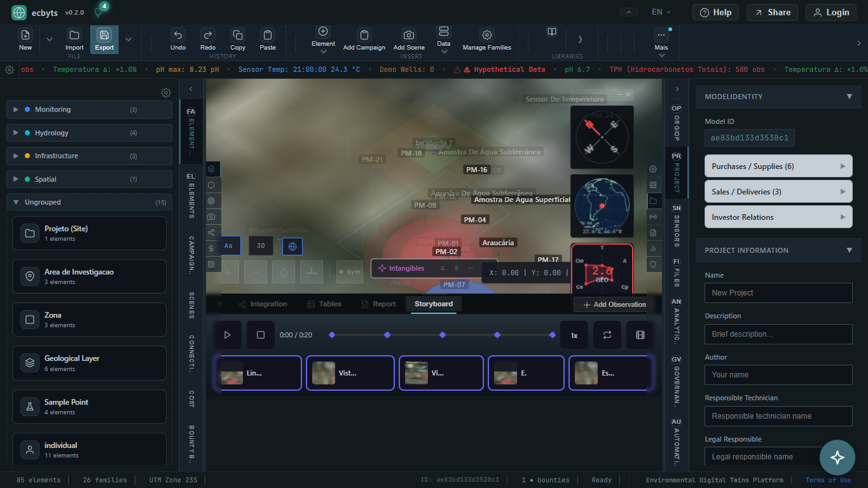Click Add Campaign in the toolbar
The width and height of the screenshot is (868, 488).
[364, 39]
